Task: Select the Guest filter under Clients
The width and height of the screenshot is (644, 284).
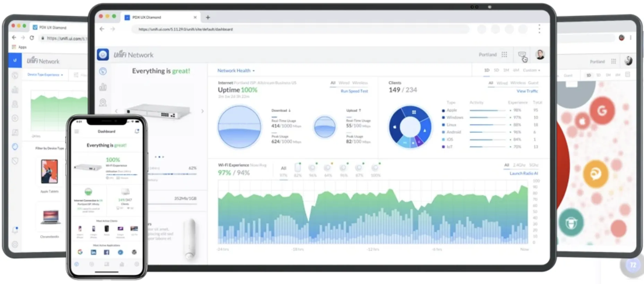Action: tap(533, 83)
